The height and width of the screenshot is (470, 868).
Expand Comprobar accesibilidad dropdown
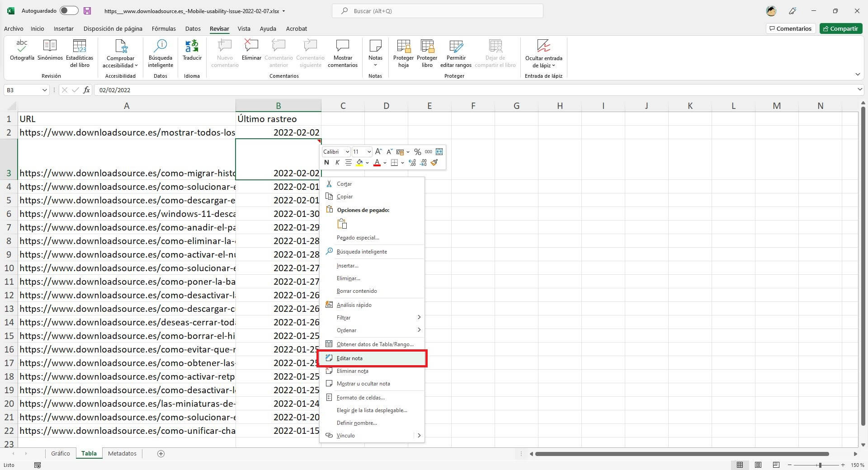click(x=120, y=53)
